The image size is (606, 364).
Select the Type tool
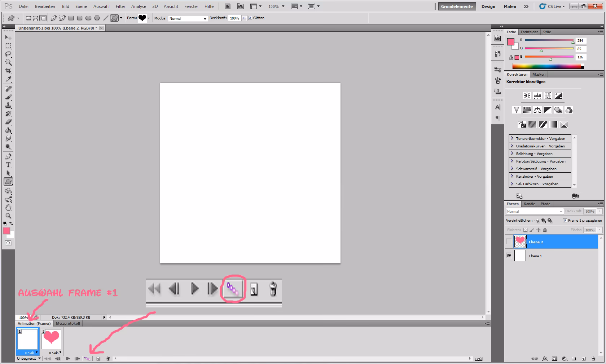tap(8, 164)
